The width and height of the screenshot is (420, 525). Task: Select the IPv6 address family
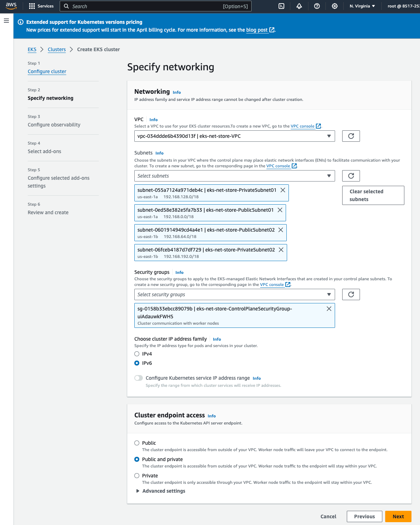(137, 363)
